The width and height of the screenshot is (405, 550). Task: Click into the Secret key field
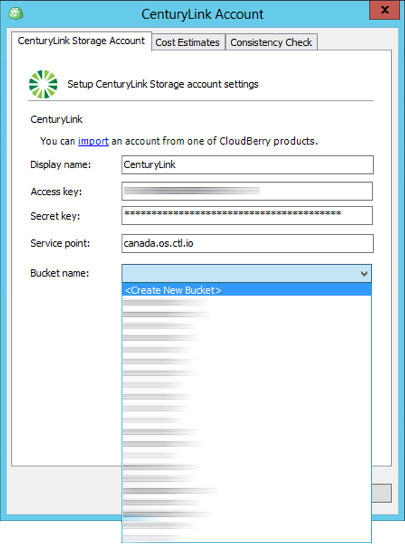coord(247,215)
